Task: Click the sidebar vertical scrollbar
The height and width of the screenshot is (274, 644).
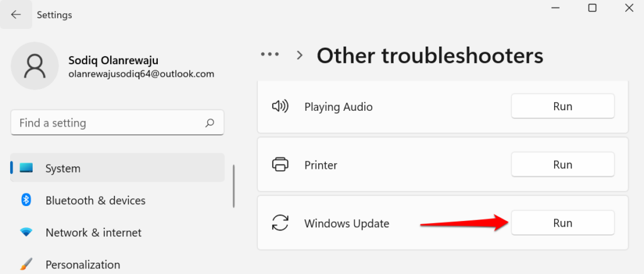Action: coord(234,186)
